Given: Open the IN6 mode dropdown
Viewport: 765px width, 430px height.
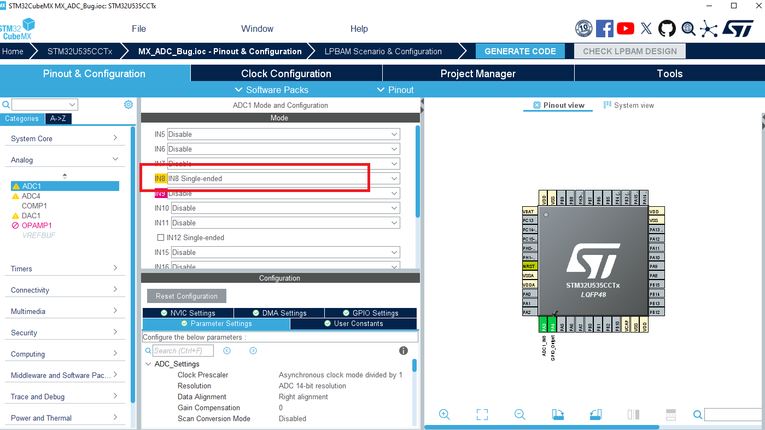Looking at the screenshot, I should tap(283, 149).
